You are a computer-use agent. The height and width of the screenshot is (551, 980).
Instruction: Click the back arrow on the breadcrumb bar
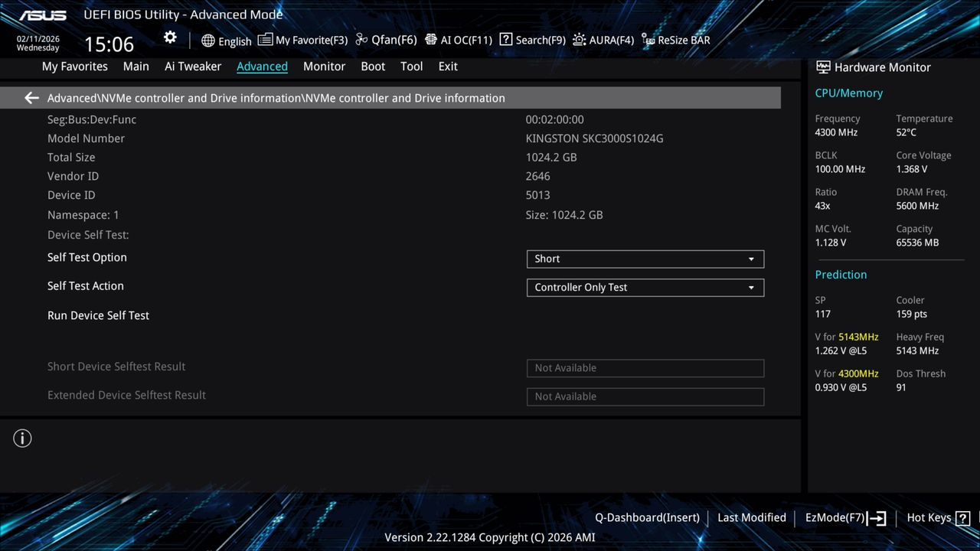coord(31,97)
